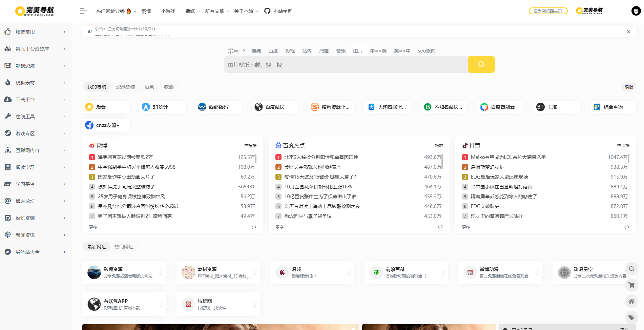
Task: Open the 后台 shortcut icon
Action: pos(89,107)
